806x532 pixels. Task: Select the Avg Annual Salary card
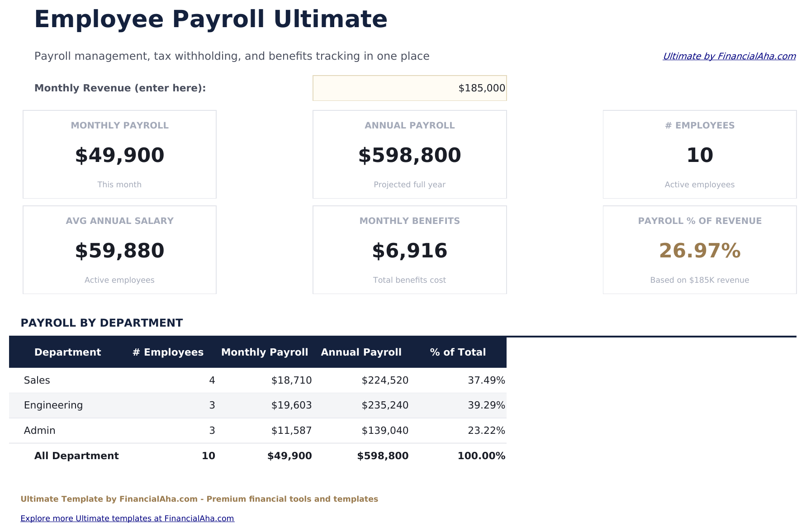(x=119, y=250)
